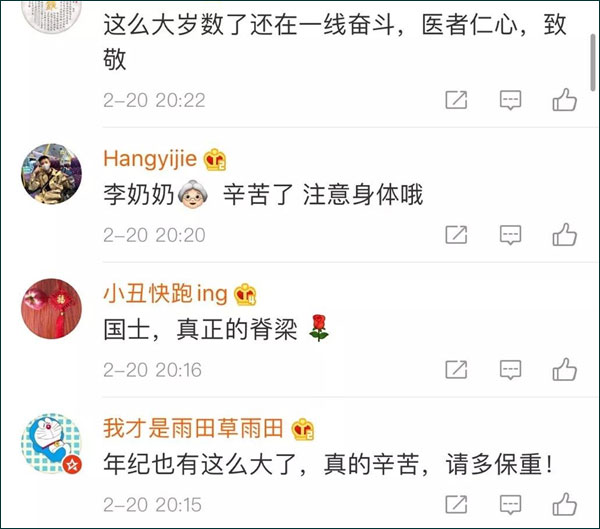This screenshot has width=600, height=529.
Task: Repost the 2-20 20:15 comment
Action: pos(456,504)
